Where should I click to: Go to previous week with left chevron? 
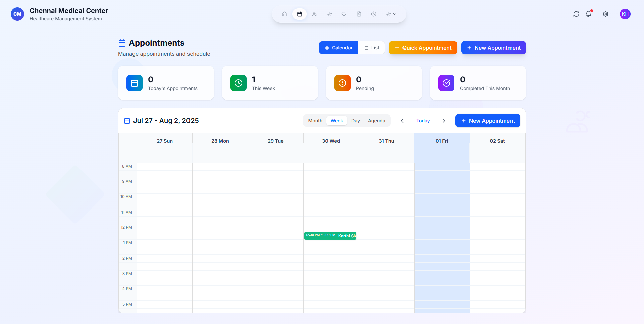pyautogui.click(x=402, y=121)
